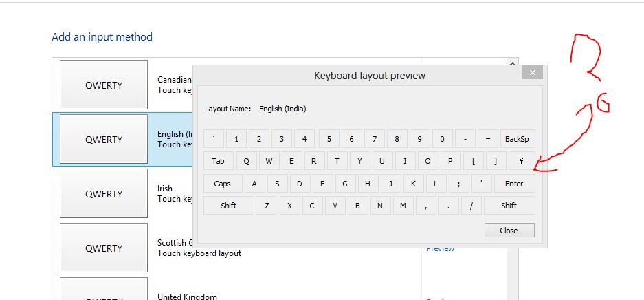
Task: Select the Irish QWERTY thumbnail
Action: point(104,193)
